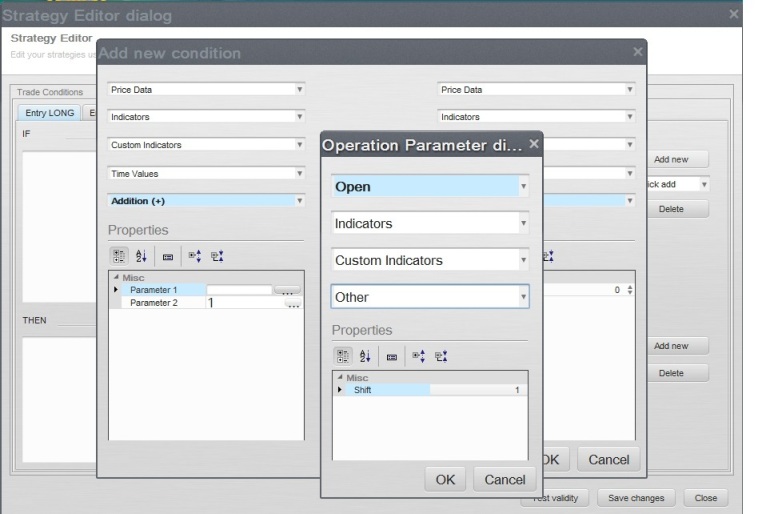
Task: Click Close button in Strategy Editor
Action: click(705, 498)
